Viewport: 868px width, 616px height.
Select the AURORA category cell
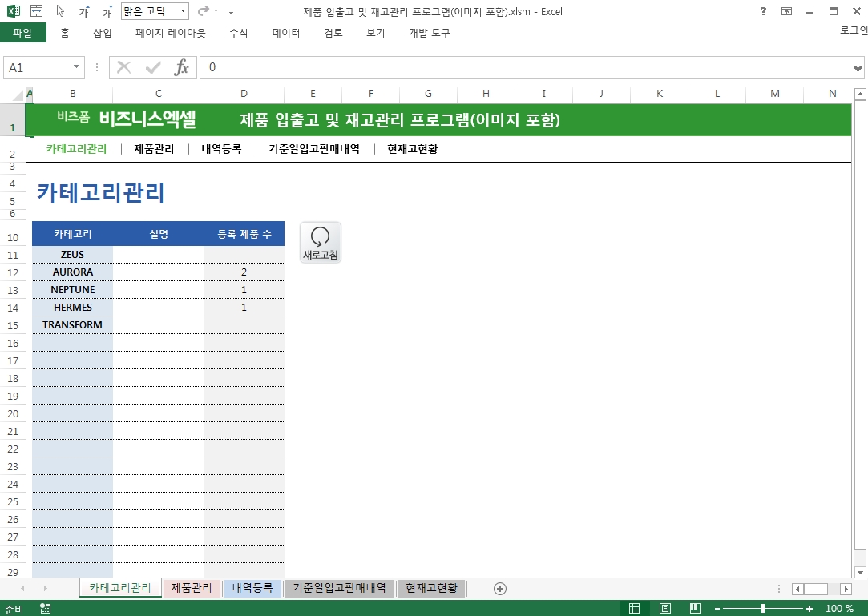click(x=72, y=272)
